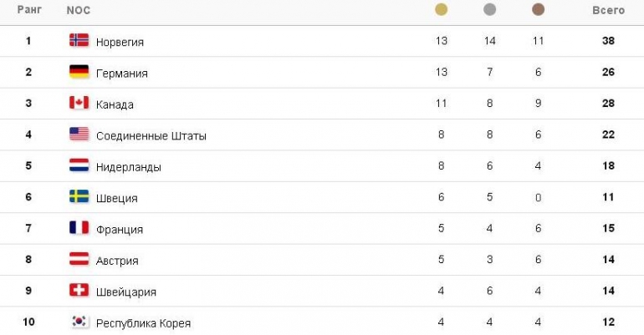Sort by gold medal column header
Image resolution: width=644 pixels, height=335 pixels.
click(441, 9)
